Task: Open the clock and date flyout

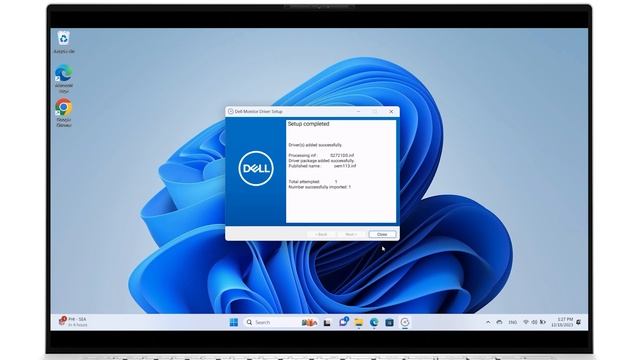Action: tap(562, 322)
